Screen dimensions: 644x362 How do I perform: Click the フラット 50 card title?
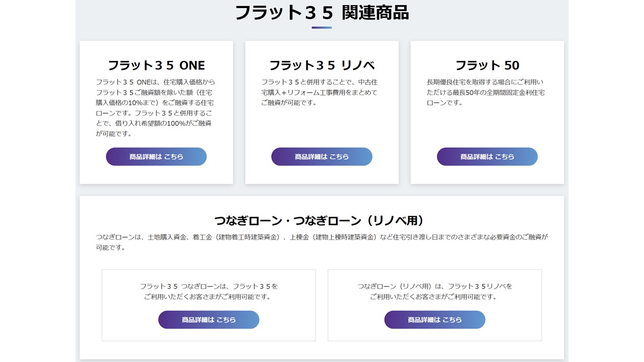click(487, 65)
